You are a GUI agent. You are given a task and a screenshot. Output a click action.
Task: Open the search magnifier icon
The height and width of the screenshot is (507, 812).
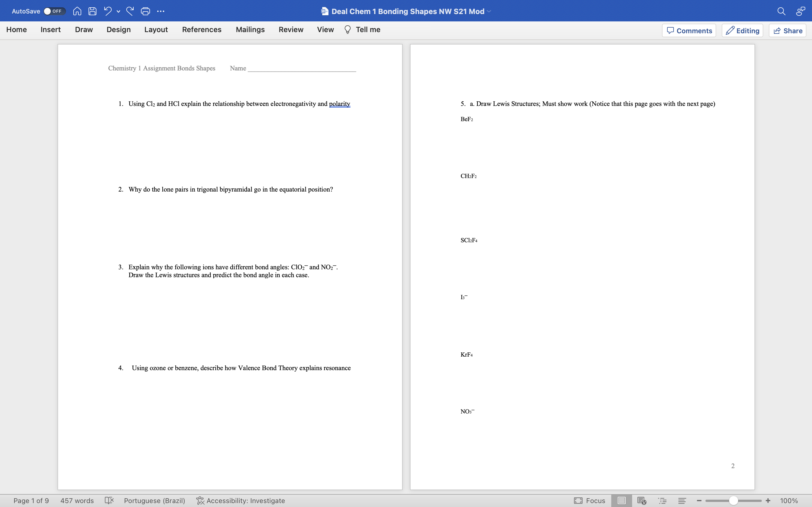[x=781, y=11]
